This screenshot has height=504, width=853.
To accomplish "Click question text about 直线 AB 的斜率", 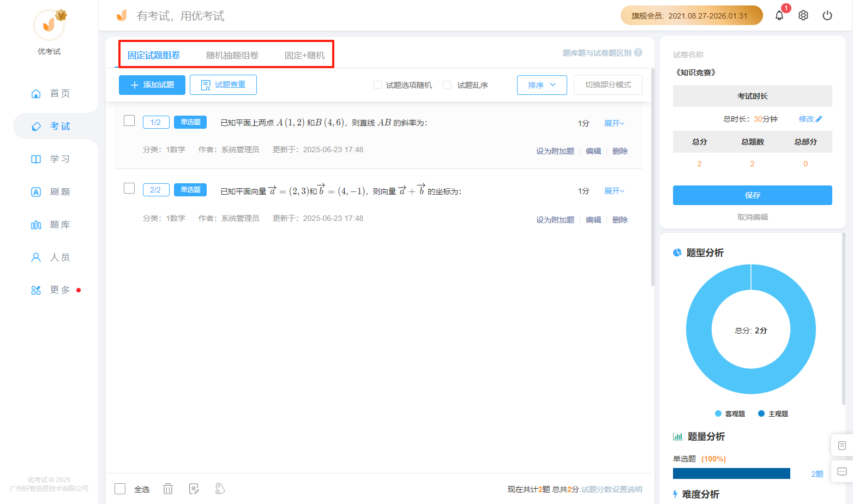I will point(323,123).
